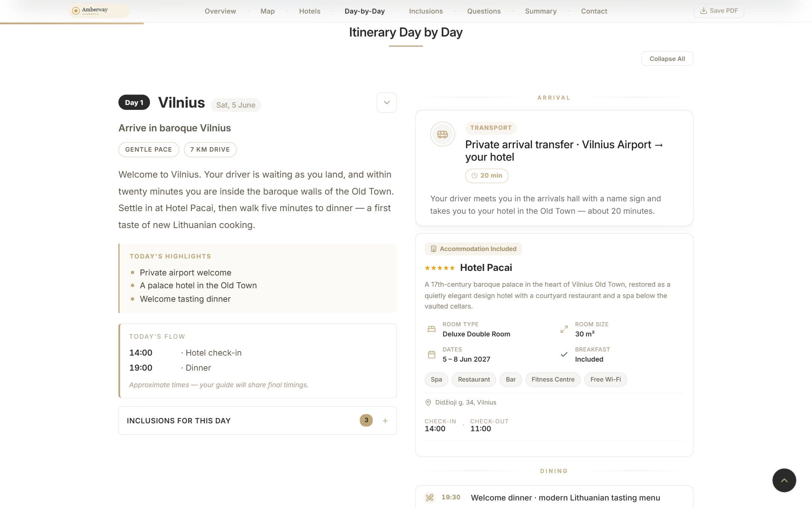The image size is (812, 508).
Task: Click the calendar icon next to Dates
Action: pos(432,354)
